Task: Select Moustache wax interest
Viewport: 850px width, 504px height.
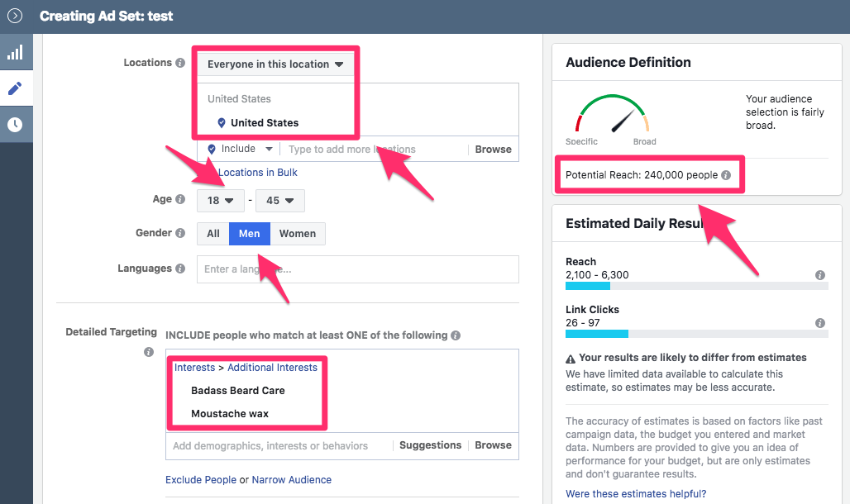Action: click(x=230, y=414)
